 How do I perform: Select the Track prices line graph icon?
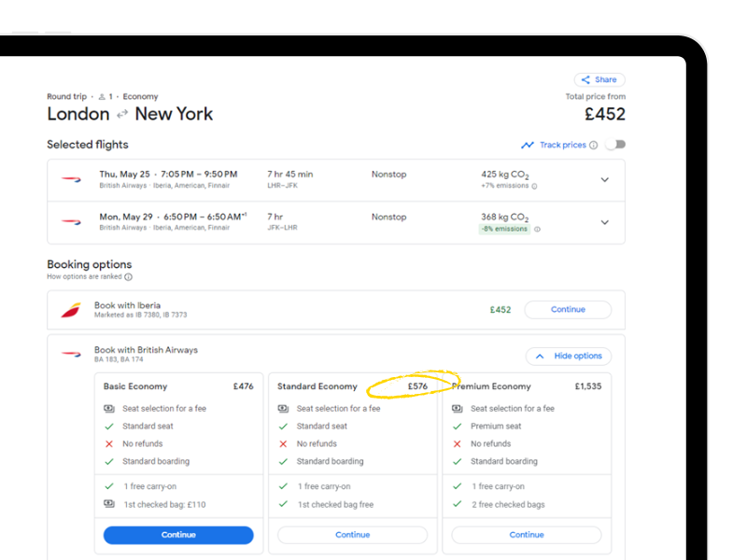pyautogui.click(x=527, y=146)
